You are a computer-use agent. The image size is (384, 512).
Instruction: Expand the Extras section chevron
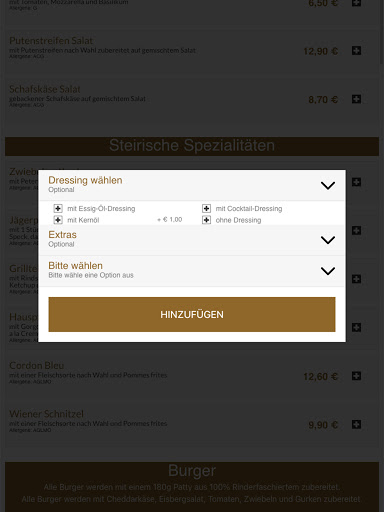point(328,240)
